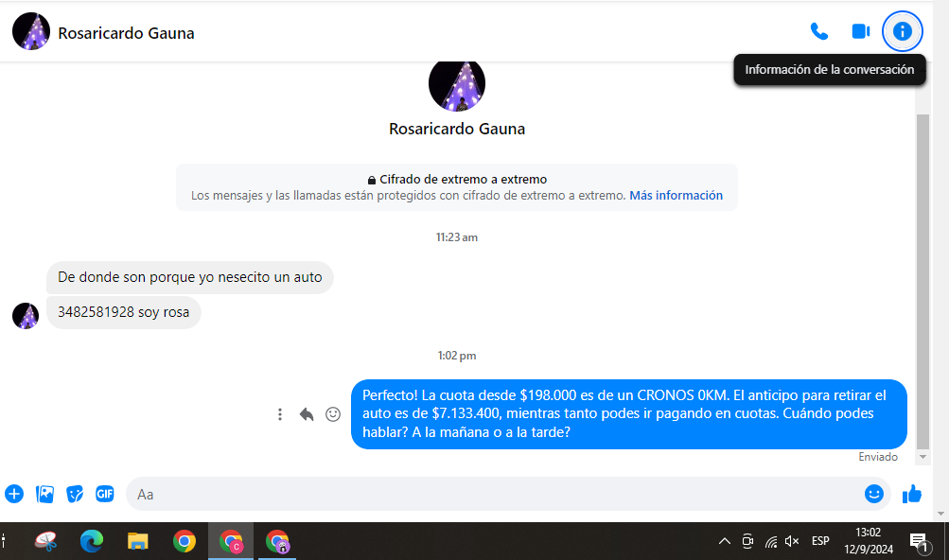949x560 pixels.
Task: Show hidden system tray icons
Action: tap(725, 541)
